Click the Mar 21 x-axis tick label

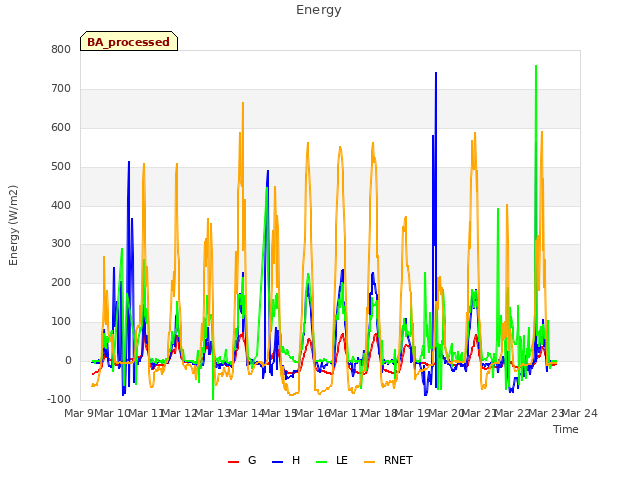click(480, 413)
